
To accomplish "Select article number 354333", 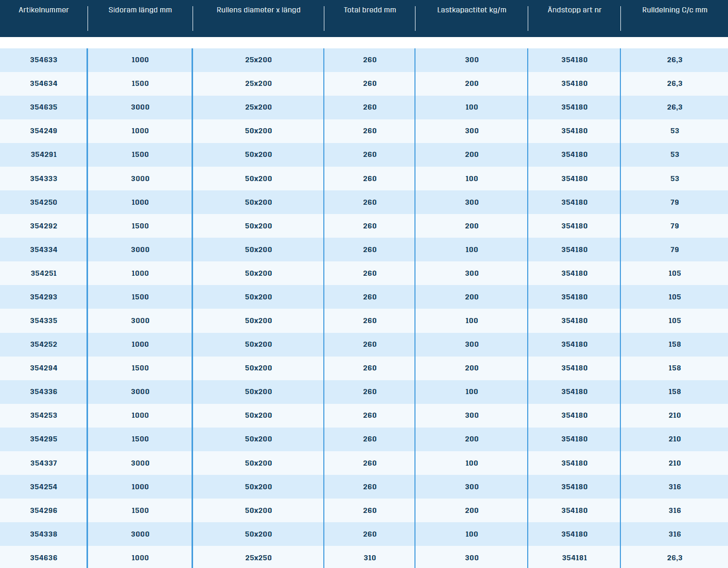I will coord(44,179).
